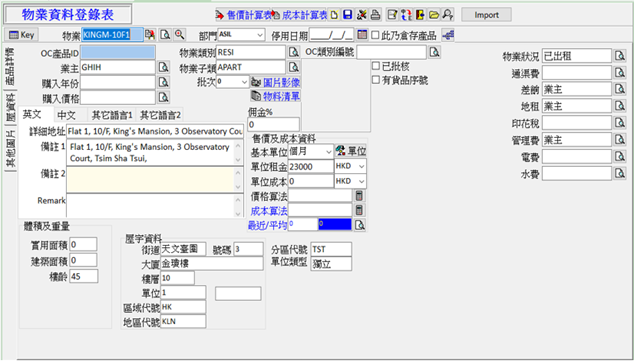Open lookup icon for 物業狀況 已出租
634x361 pixels.
(620, 56)
